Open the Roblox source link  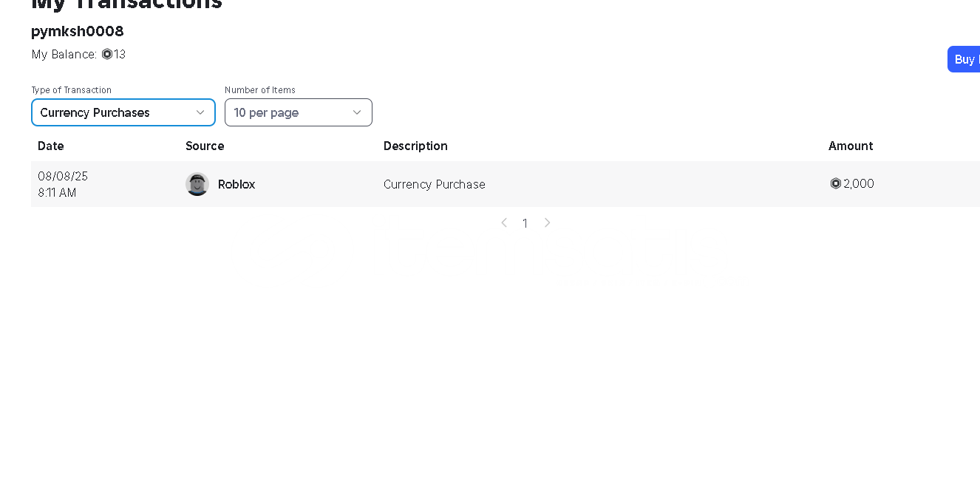click(x=237, y=184)
